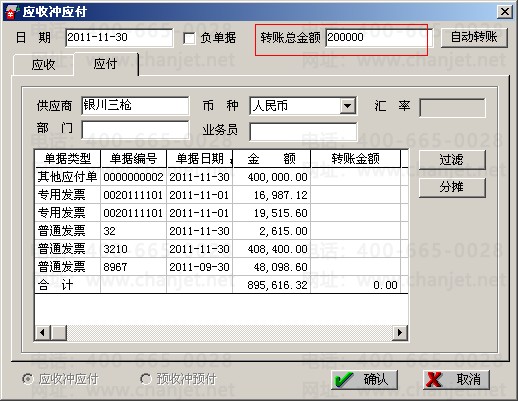Open the 币种 currency dropdown
The height and width of the screenshot is (401, 518).
347,106
